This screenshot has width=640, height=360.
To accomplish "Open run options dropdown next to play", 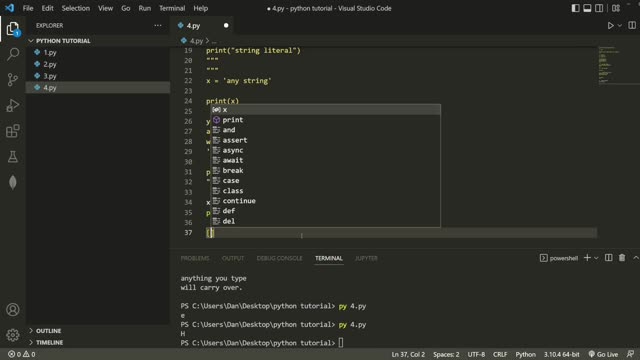I will (x=620, y=25).
